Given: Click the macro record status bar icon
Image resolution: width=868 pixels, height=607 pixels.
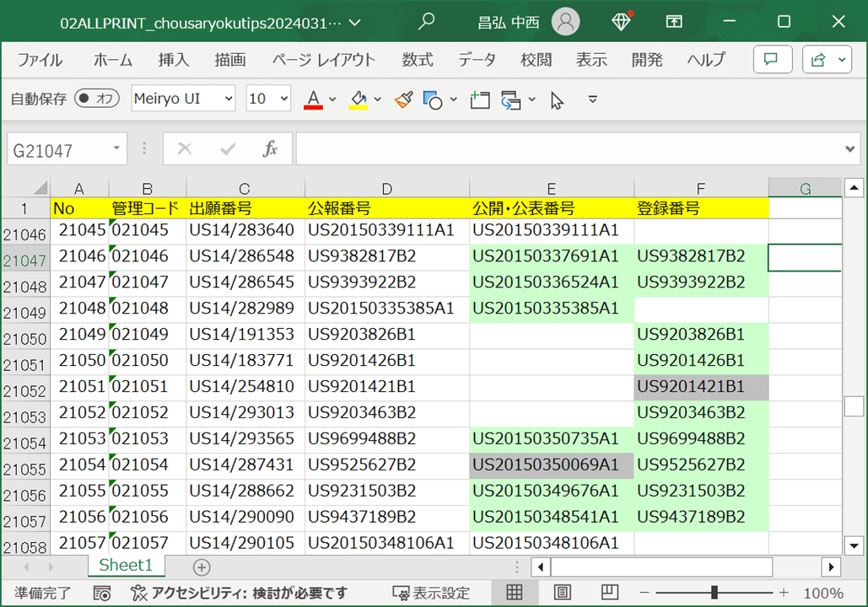Looking at the screenshot, I should tap(102, 594).
